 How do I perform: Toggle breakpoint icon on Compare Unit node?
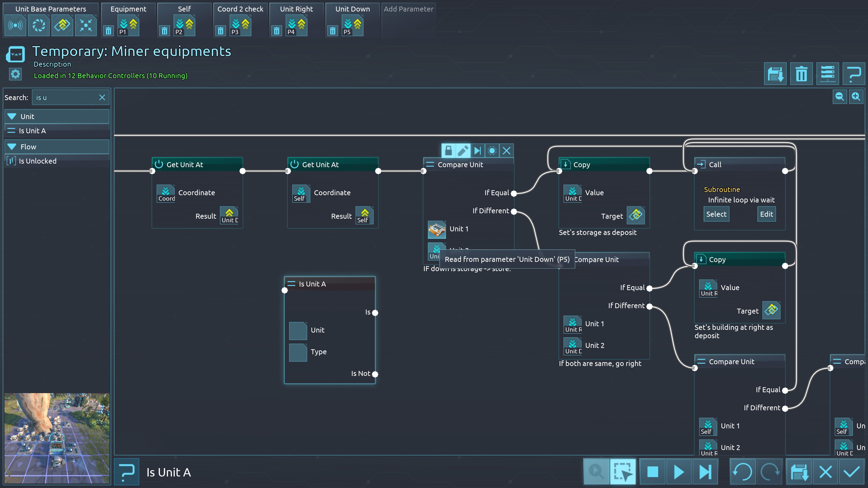[492, 150]
